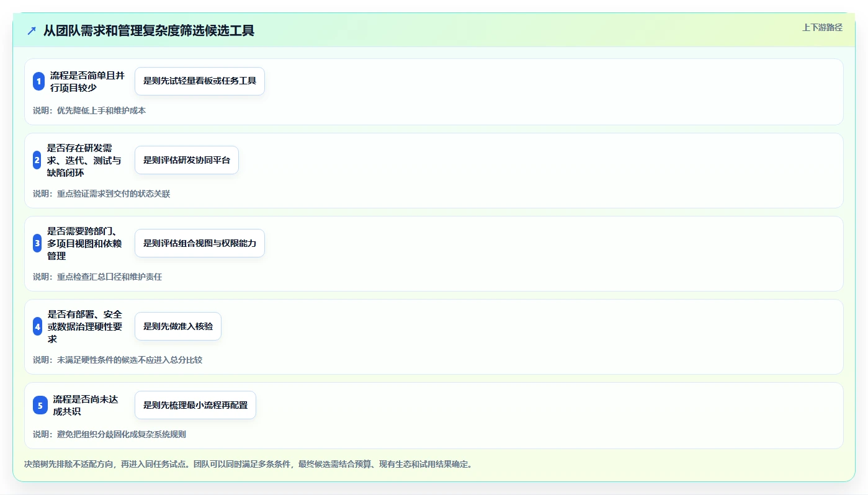Click question 流程是否简单且并行项目较少

[87, 81]
